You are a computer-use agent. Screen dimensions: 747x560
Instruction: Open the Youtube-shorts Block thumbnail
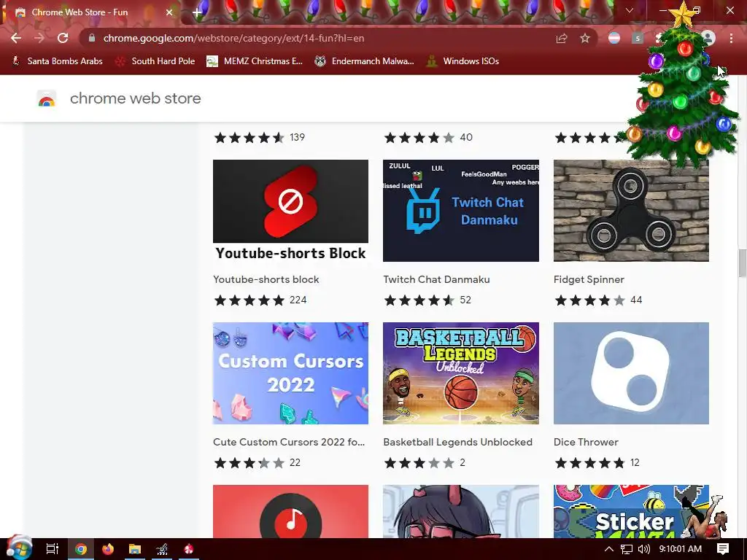[x=290, y=211]
